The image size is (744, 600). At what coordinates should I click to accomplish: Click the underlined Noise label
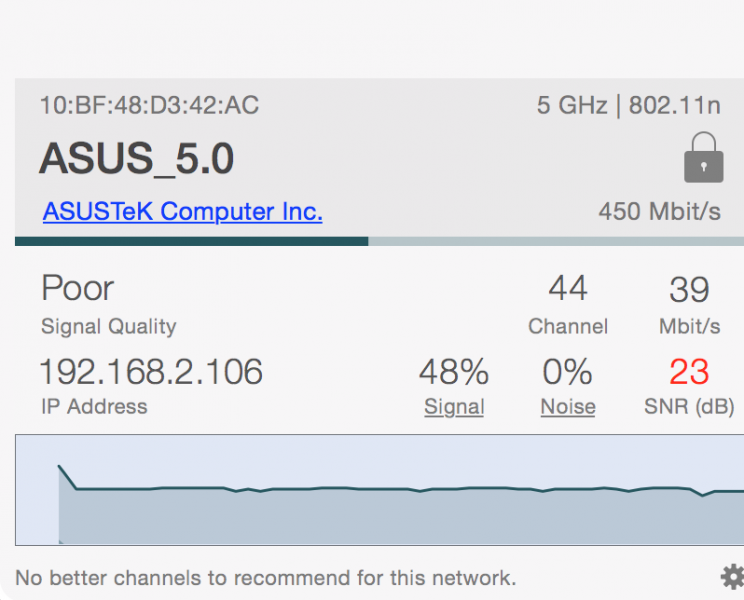[x=568, y=407]
